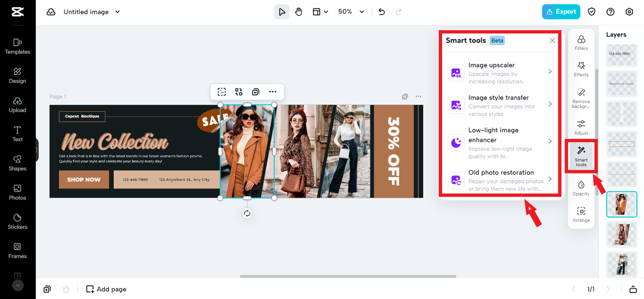Open the Photos sidebar panel

click(18, 192)
